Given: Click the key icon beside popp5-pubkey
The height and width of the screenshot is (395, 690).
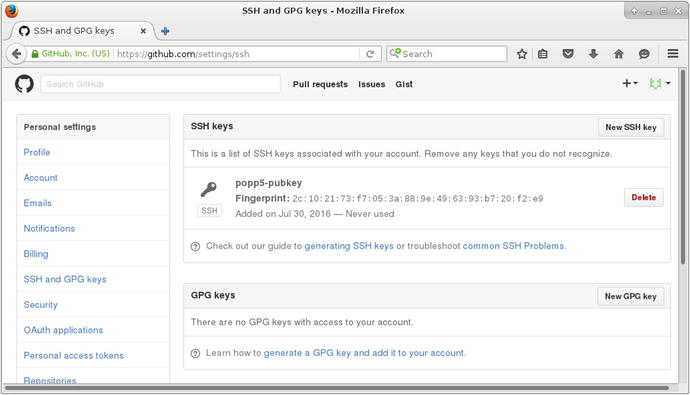Looking at the screenshot, I should [x=209, y=189].
